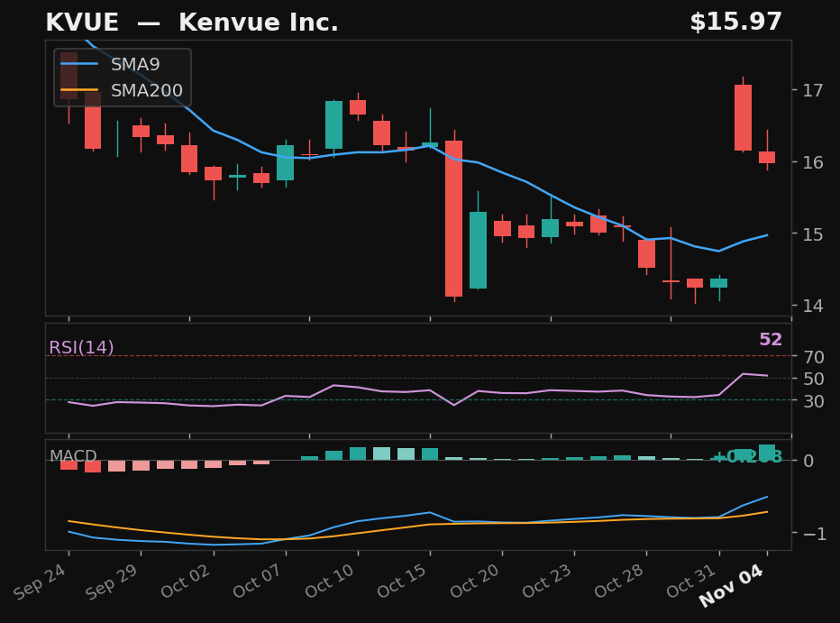This screenshot has width=840, height=623.
Task: Click the RSI axis label 50
Action: [813, 380]
